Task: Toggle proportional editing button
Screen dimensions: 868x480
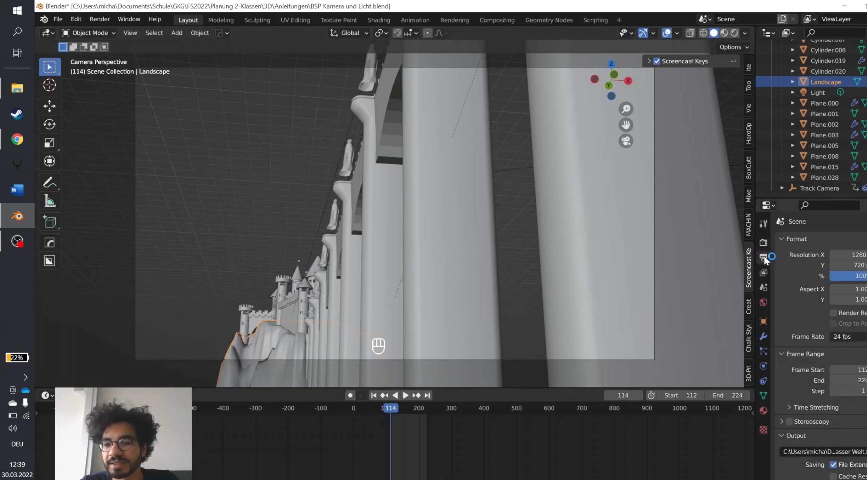Action: (x=428, y=33)
